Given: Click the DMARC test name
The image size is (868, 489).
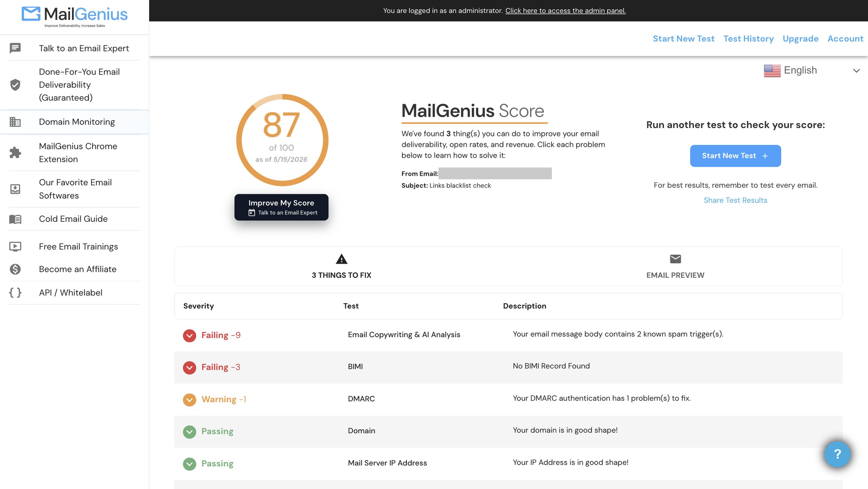Looking at the screenshot, I should click(x=361, y=399).
